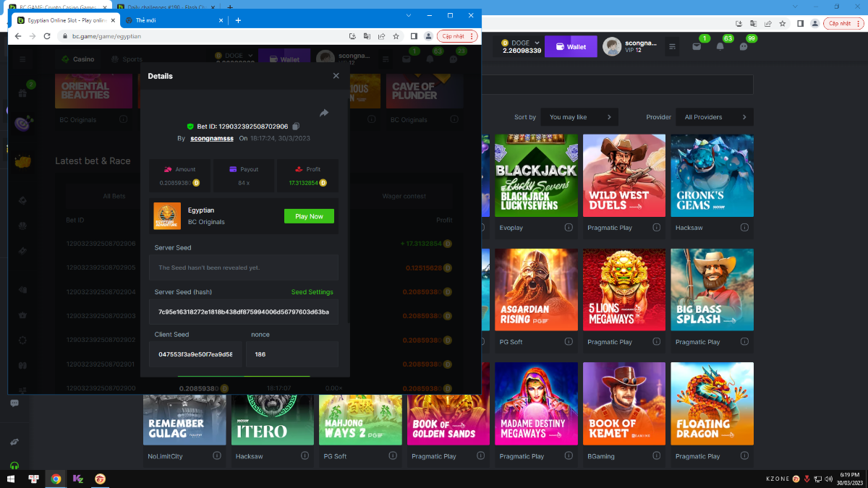Click the share arrow in Details dialog
The image size is (868, 488).
pyautogui.click(x=324, y=113)
